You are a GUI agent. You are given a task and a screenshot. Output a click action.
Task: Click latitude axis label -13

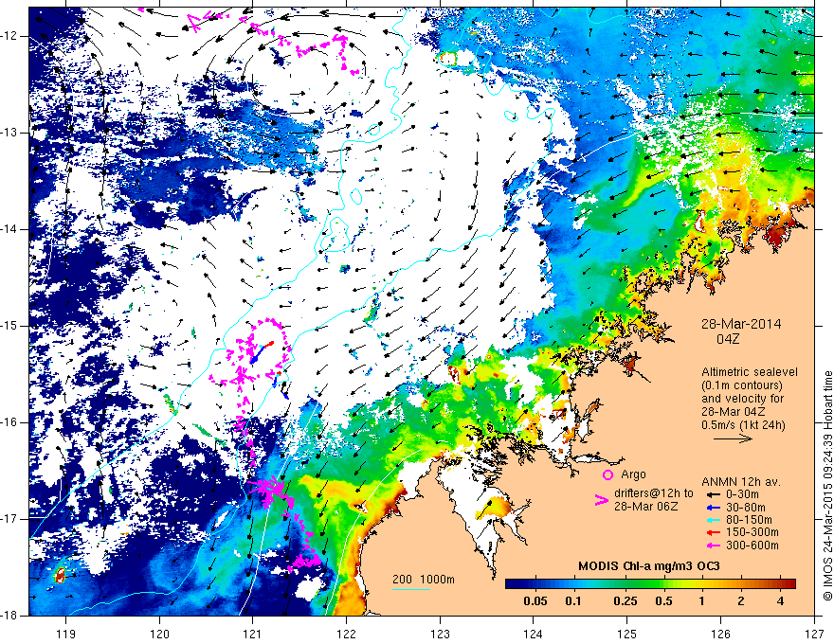10,133
